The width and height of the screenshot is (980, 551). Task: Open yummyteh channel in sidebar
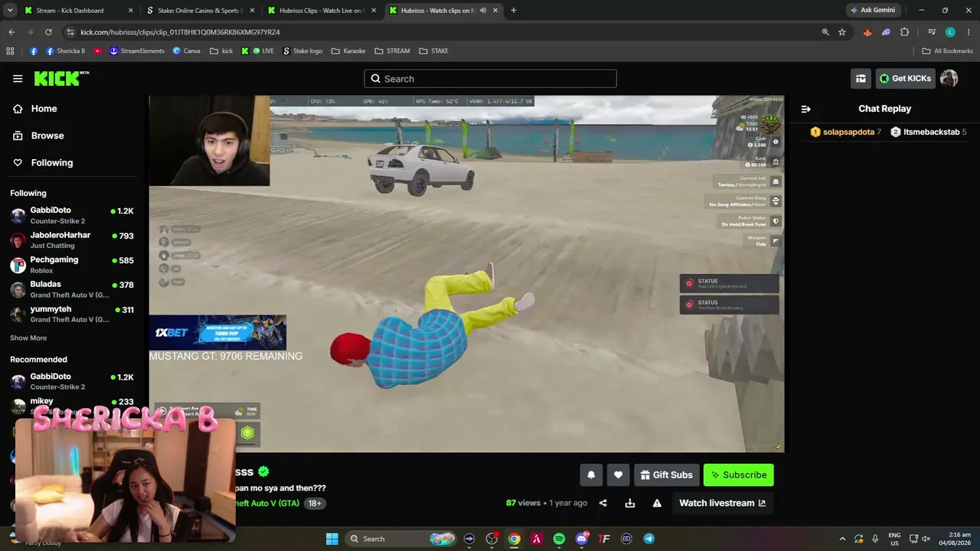72,314
